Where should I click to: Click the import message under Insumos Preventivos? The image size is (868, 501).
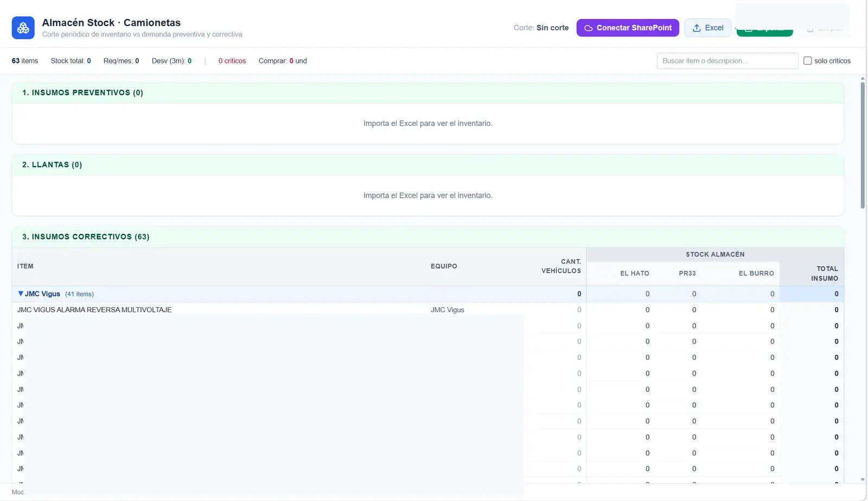coord(427,124)
